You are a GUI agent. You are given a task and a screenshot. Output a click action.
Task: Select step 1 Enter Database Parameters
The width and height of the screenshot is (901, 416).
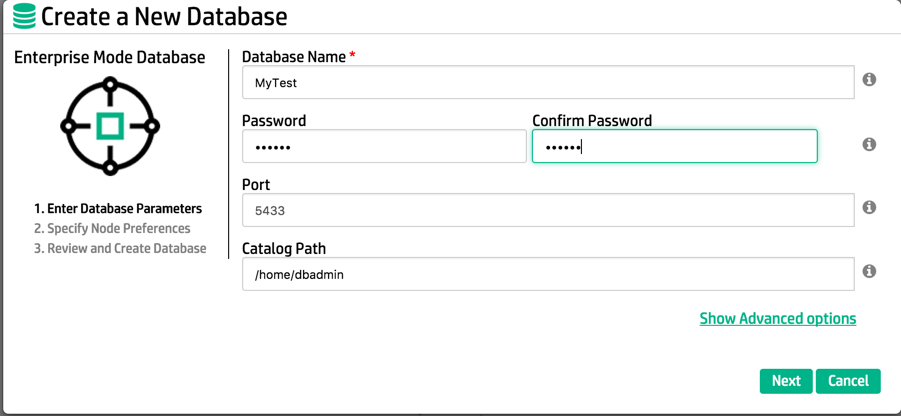tap(118, 209)
